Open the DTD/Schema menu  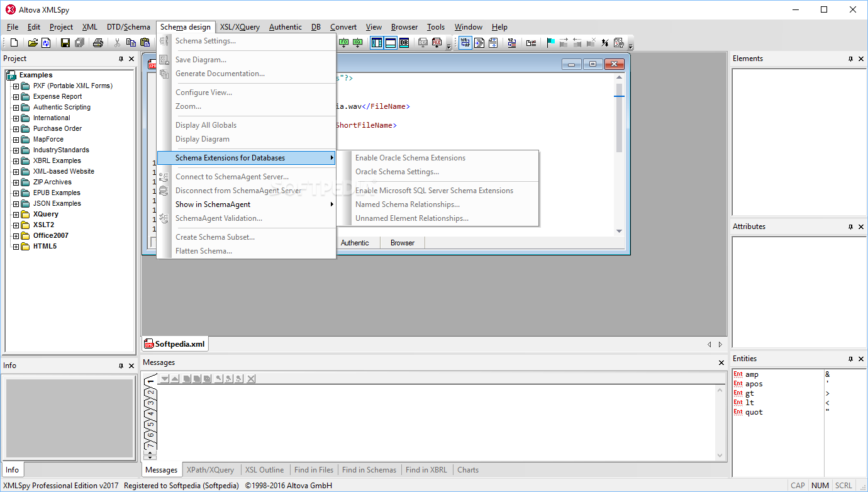pyautogui.click(x=128, y=27)
